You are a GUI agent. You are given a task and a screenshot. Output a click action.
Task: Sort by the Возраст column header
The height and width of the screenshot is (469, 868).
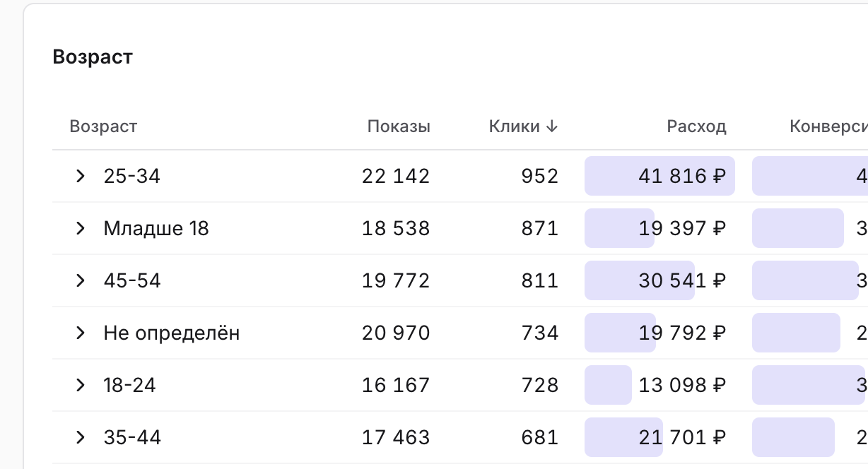coord(103,126)
